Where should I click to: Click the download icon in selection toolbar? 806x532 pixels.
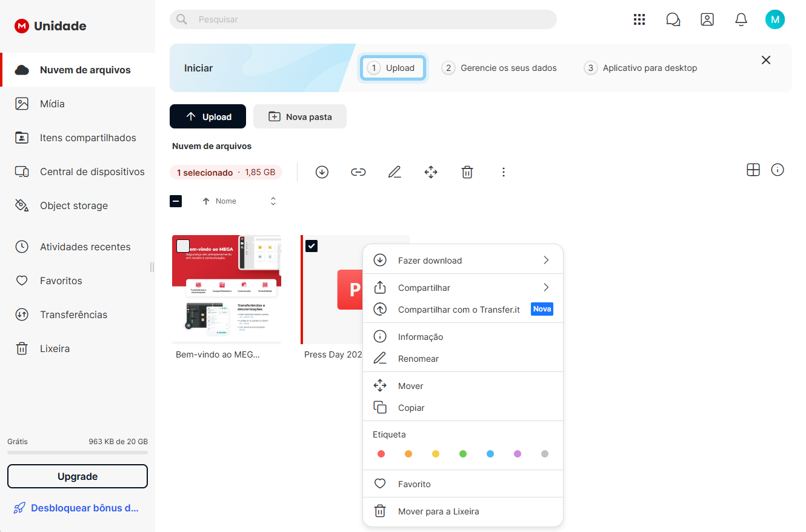pyautogui.click(x=322, y=172)
